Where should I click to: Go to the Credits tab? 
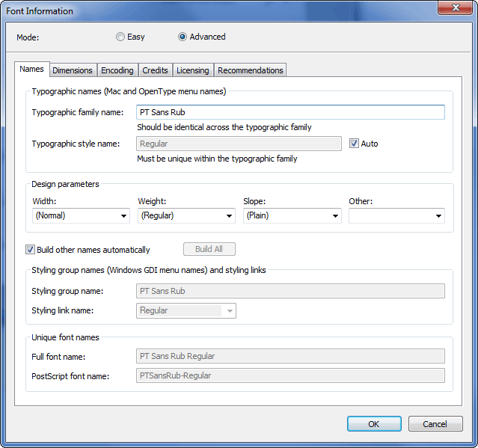(x=155, y=70)
